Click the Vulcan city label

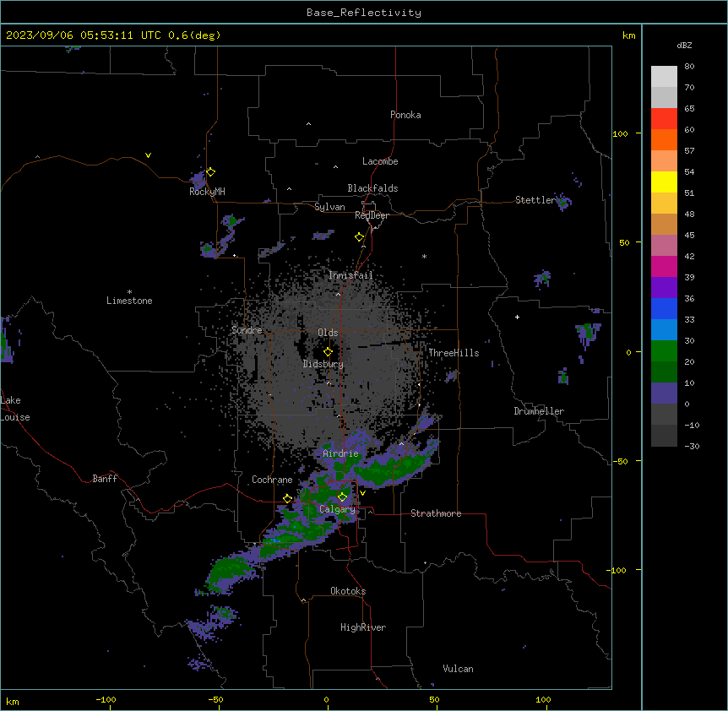click(459, 669)
